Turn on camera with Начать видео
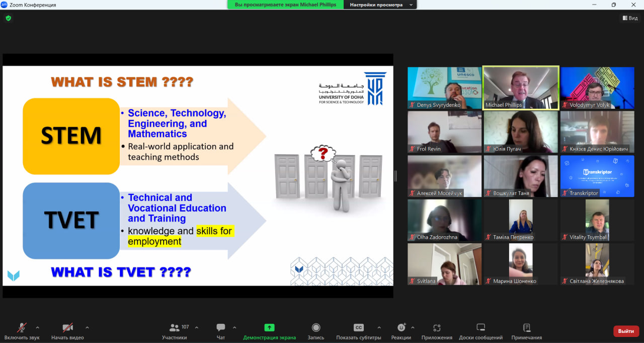644x343 pixels. (67, 328)
